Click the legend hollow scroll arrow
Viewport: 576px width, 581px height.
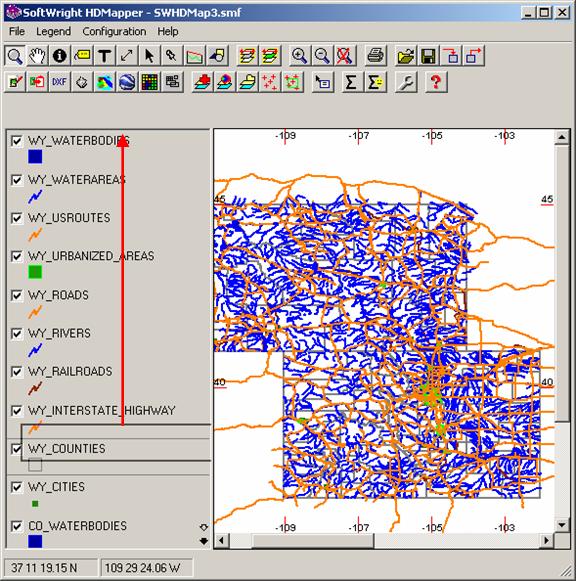pos(204,527)
